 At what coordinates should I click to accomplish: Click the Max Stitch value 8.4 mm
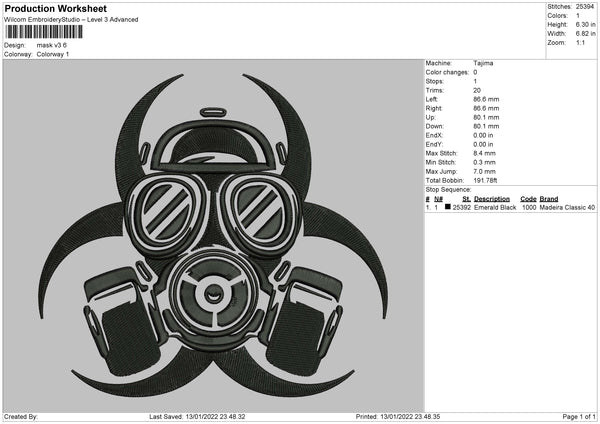click(484, 153)
